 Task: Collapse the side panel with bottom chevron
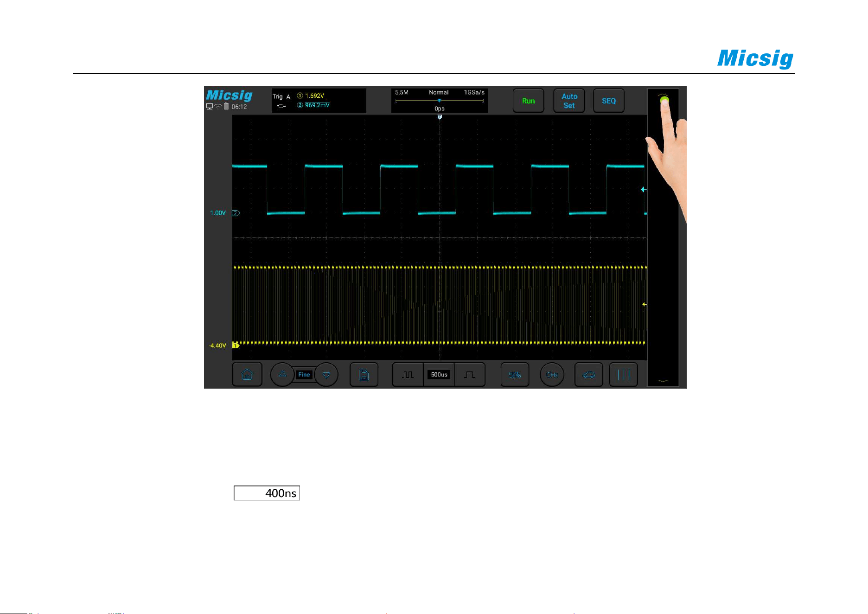663,381
